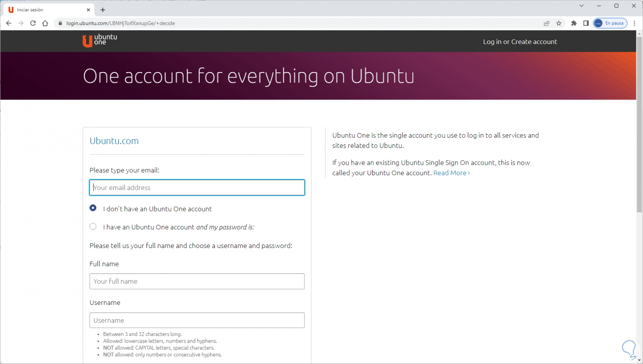The width and height of the screenshot is (643, 364).
Task: Open the "En pausa" profile menu
Action: click(610, 23)
